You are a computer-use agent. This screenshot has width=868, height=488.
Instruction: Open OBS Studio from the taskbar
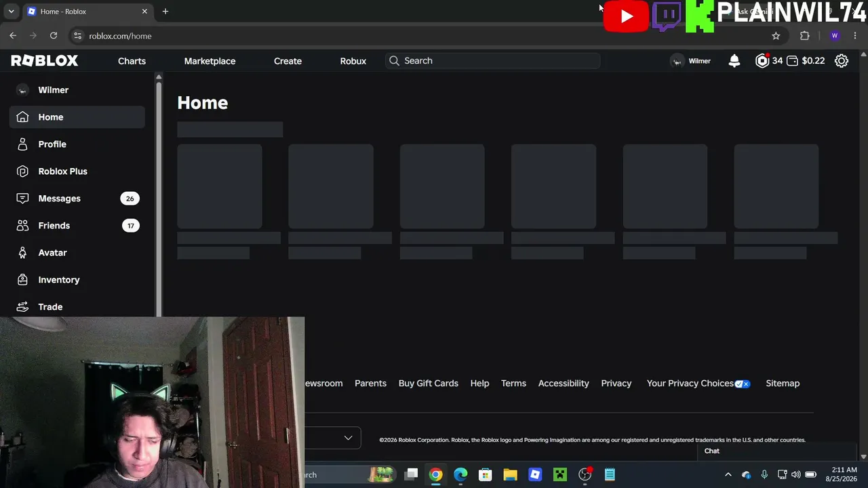(x=585, y=474)
